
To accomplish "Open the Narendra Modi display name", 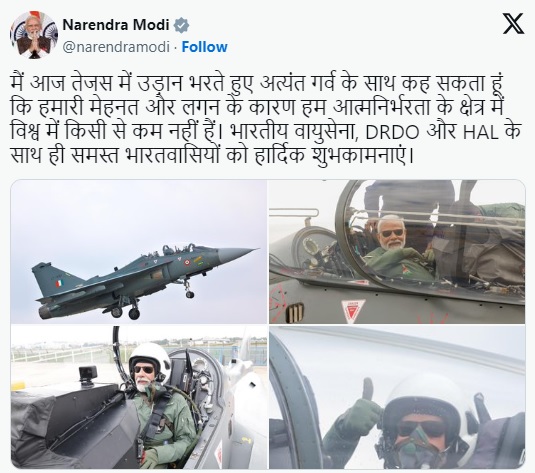I will coord(116,25).
